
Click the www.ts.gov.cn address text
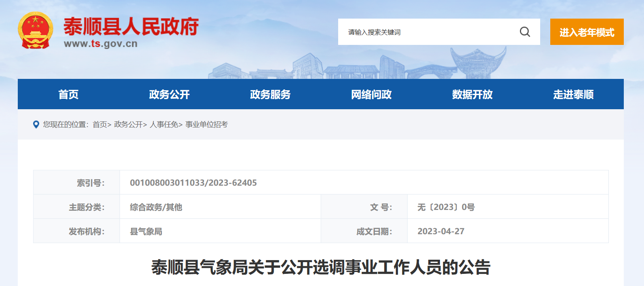click(101, 44)
